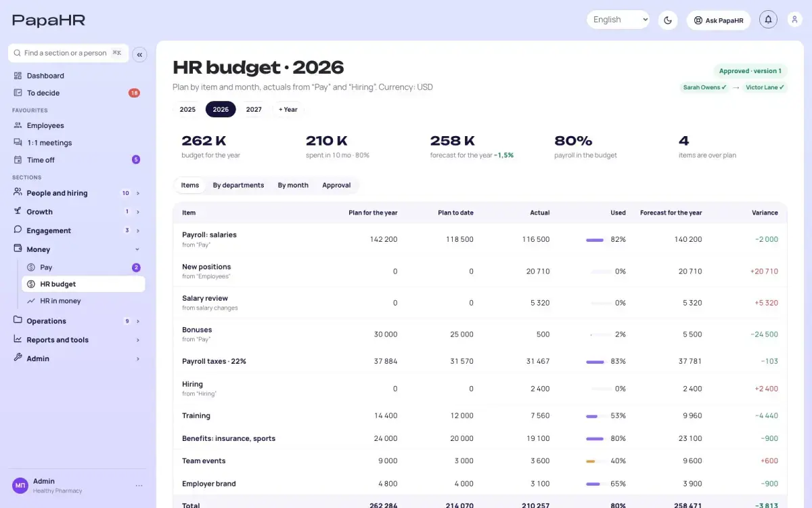Select year 2026
Image resolution: width=812 pixels, height=508 pixels.
221,109
